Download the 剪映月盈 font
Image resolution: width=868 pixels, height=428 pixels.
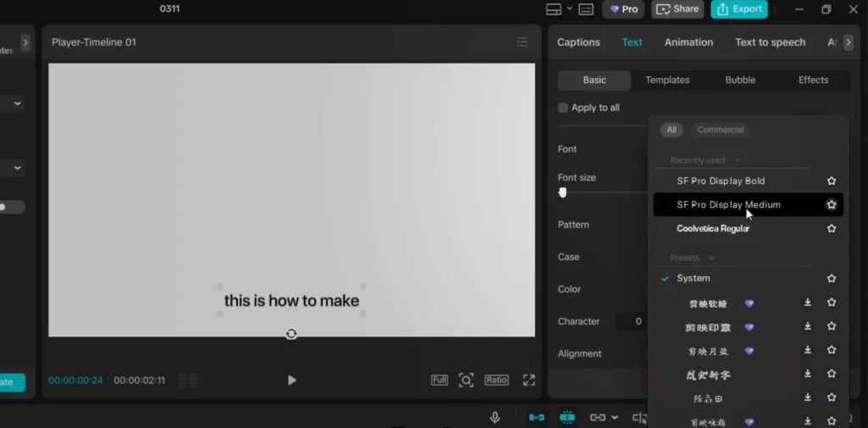coord(808,350)
